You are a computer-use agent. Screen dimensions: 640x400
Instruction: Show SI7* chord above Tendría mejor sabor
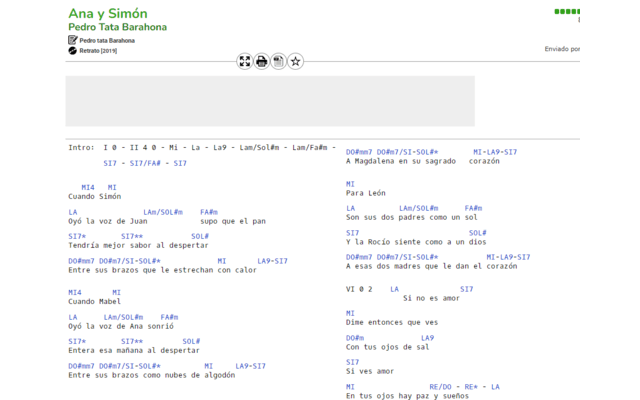(77, 236)
